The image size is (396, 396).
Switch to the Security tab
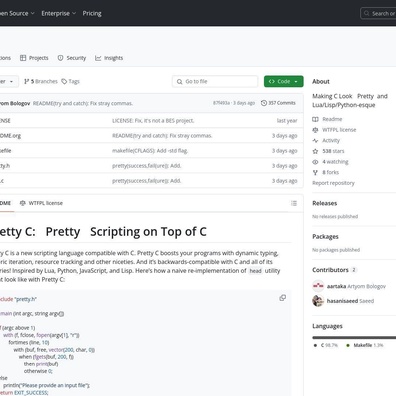coord(72,58)
